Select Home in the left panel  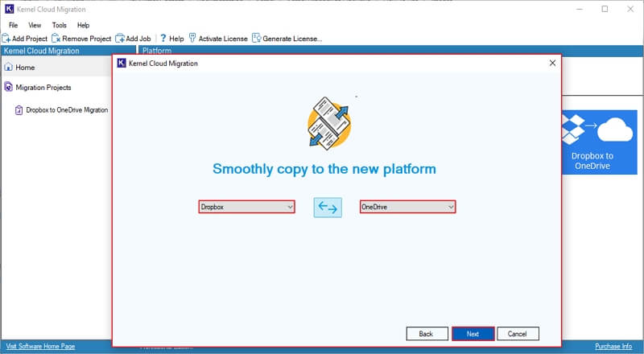(x=25, y=68)
